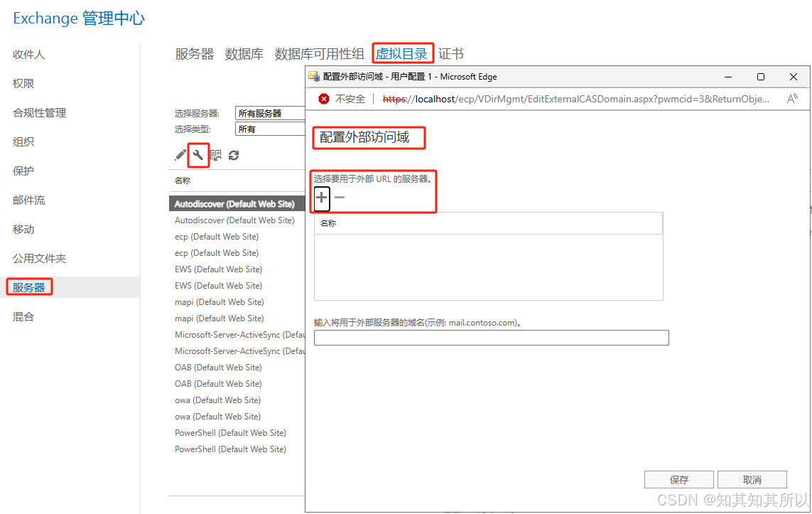
Task: Select the second OAB (Default Web Site) row
Action: 237,383
